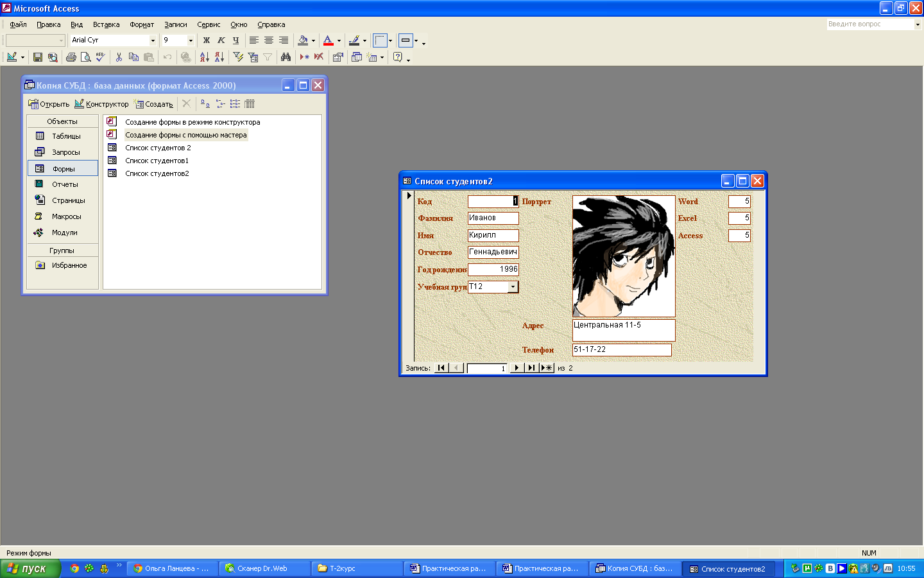Switch database window to small icons view
Viewport: 924px width, 578px height.
point(220,103)
